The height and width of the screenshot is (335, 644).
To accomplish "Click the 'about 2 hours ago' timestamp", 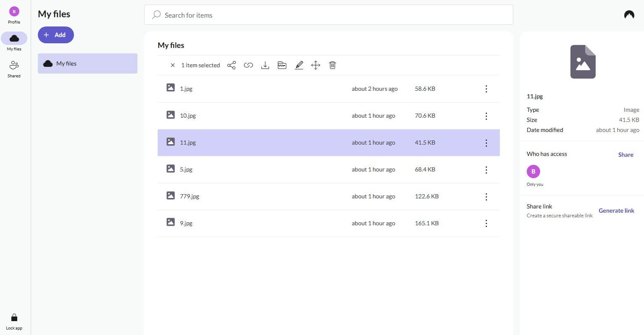I will pyautogui.click(x=375, y=89).
